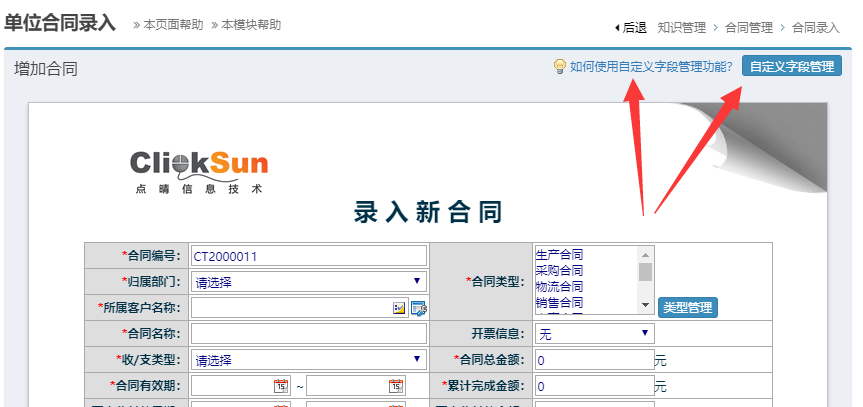Click the customer picker icon in 所属客户名称
Viewport: 863px width, 407px height.
click(x=400, y=308)
